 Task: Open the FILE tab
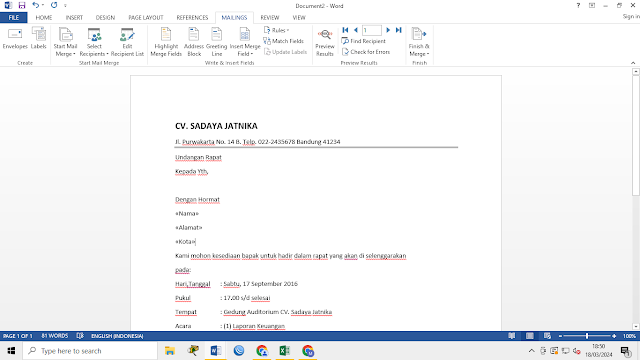coord(13,18)
